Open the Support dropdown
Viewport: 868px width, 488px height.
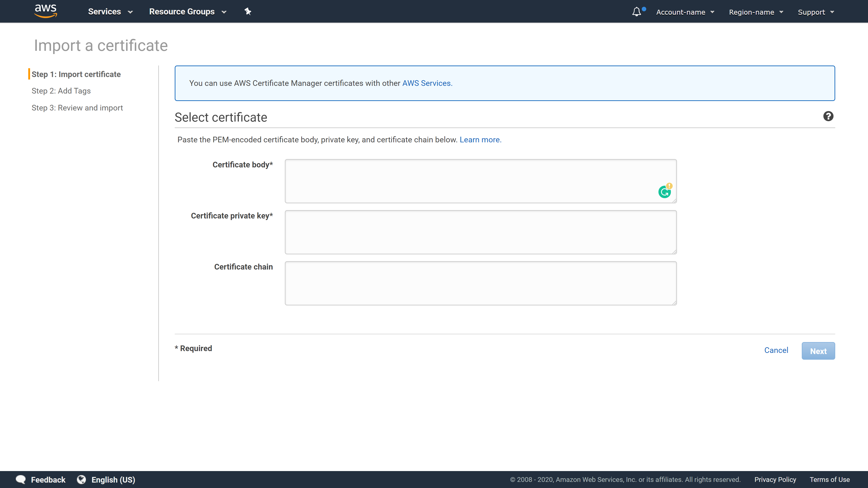click(x=816, y=12)
